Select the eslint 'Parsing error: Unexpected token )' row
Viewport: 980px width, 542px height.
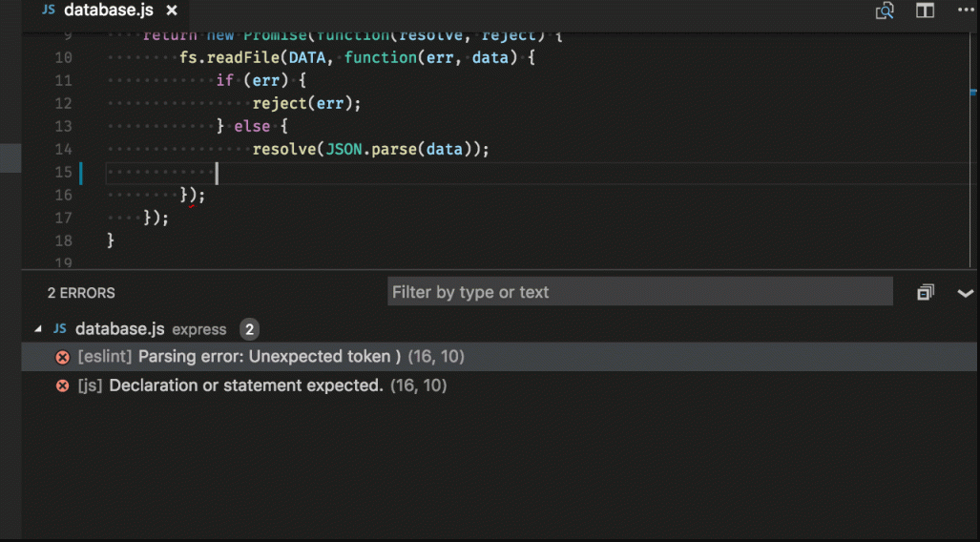tap(499, 356)
